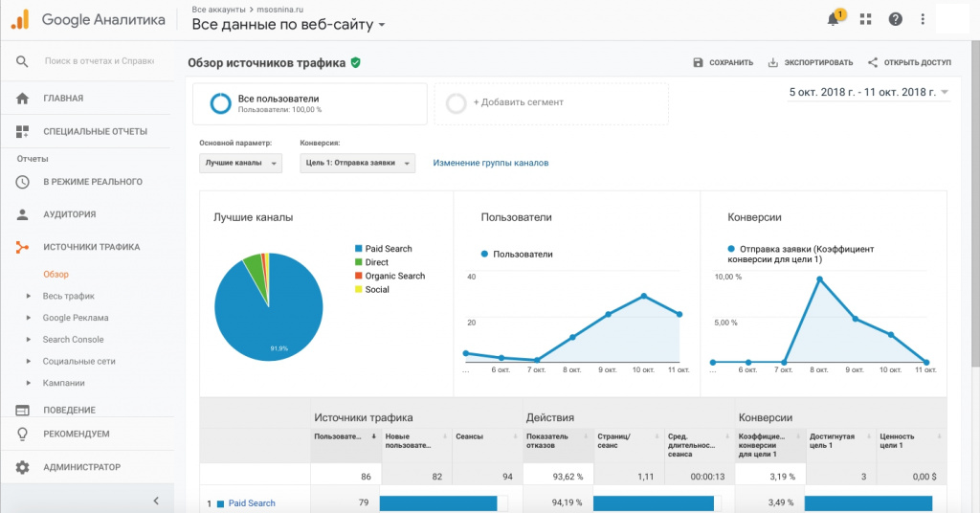Screen dimensions: 980x513
Task: Click the Google Analytics logo
Action: click(x=20, y=19)
